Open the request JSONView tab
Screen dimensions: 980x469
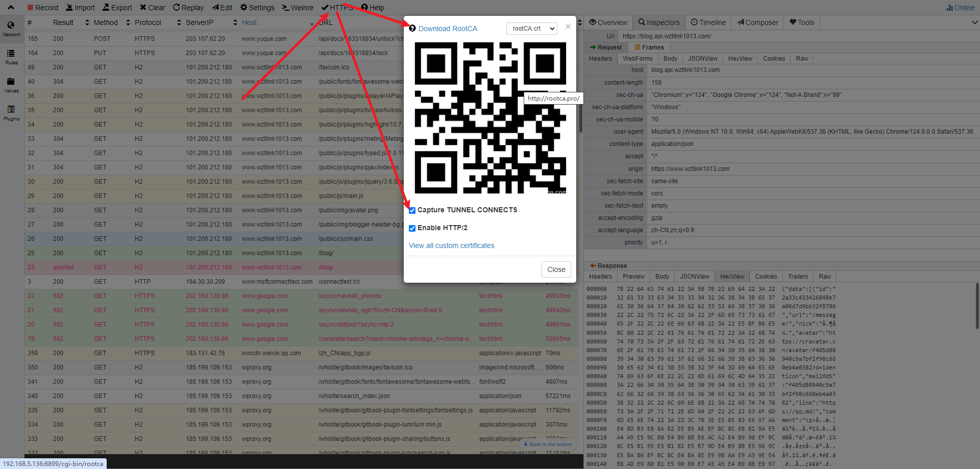(x=703, y=59)
